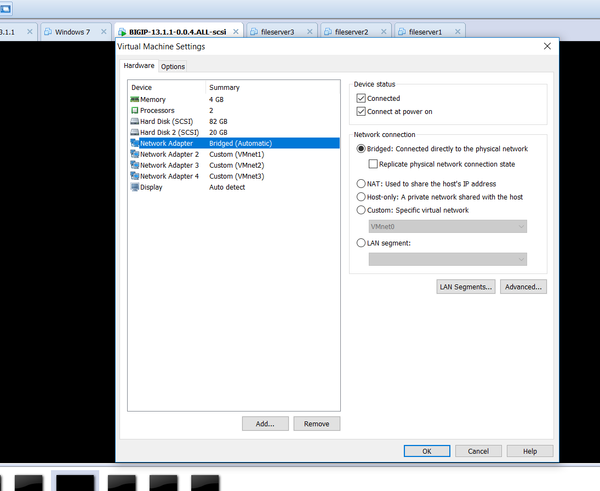
Task: Click the fileserver2 tab VM icon
Action: pyautogui.click(x=328, y=32)
